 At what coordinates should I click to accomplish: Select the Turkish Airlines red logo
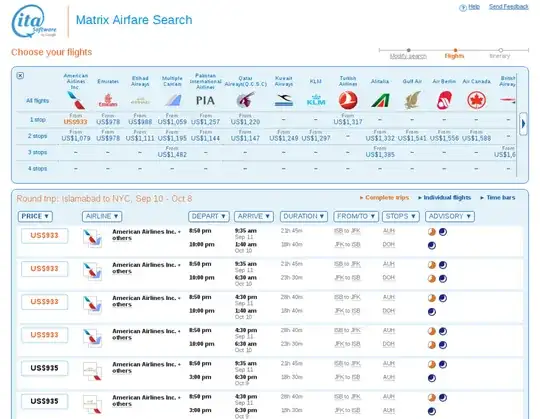coord(348,100)
